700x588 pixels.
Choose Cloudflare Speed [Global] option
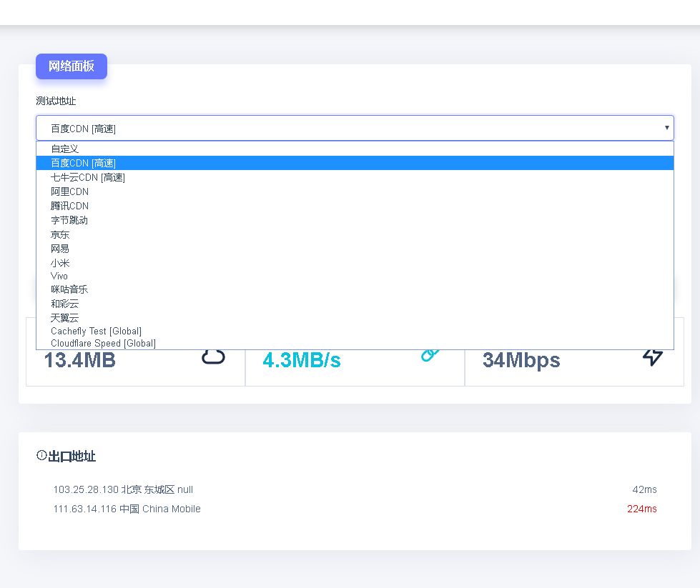pyautogui.click(x=103, y=343)
